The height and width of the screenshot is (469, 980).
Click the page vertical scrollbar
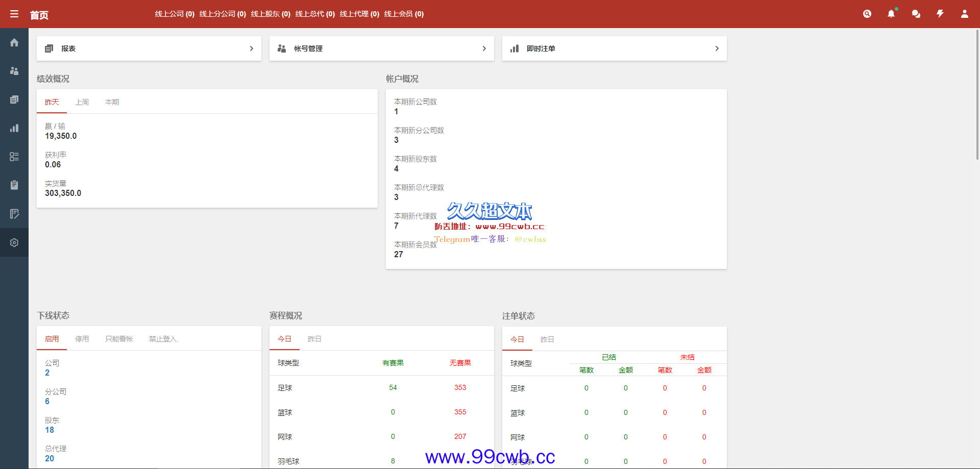(x=977, y=94)
